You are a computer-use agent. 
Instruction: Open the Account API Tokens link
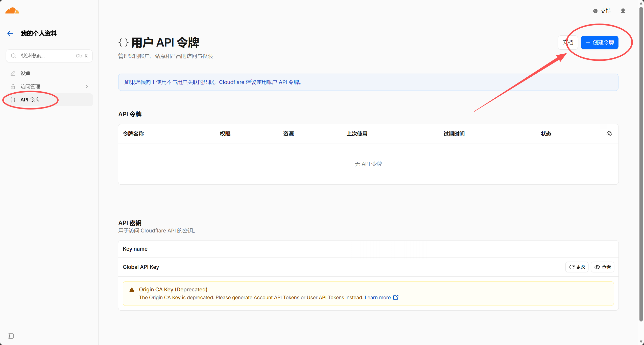pyautogui.click(x=276, y=297)
